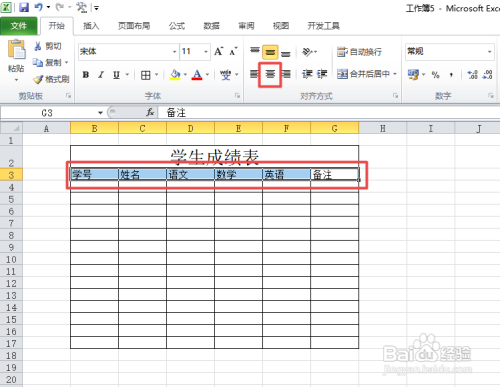Click the comma style icon
The width and height of the screenshot is (500, 387).
click(451, 75)
